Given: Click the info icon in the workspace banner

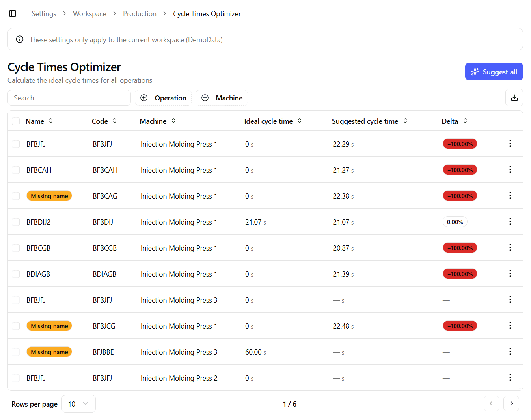Looking at the screenshot, I should (x=19, y=39).
